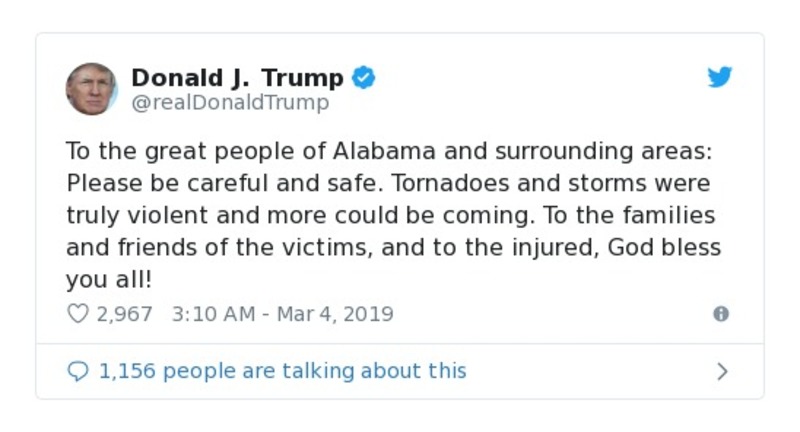
Task: Click the Twitter bird logo
Action: tap(720, 78)
